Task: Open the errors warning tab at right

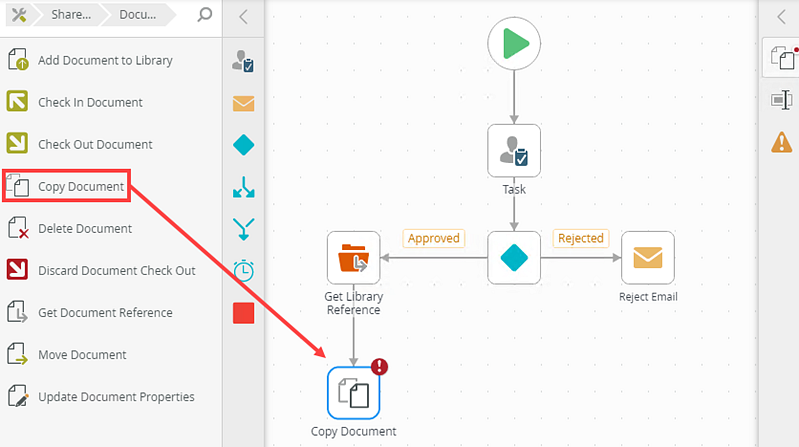Action: (x=781, y=142)
